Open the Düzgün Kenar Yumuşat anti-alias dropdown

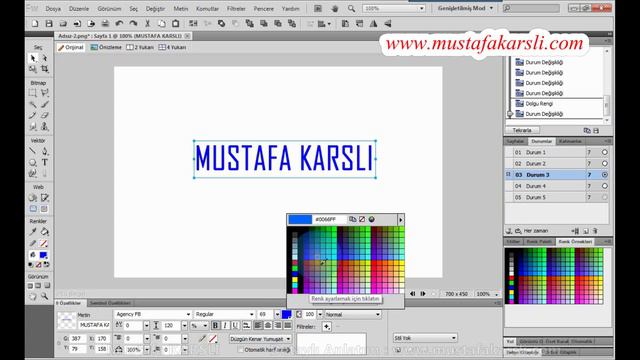tap(260, 339)
